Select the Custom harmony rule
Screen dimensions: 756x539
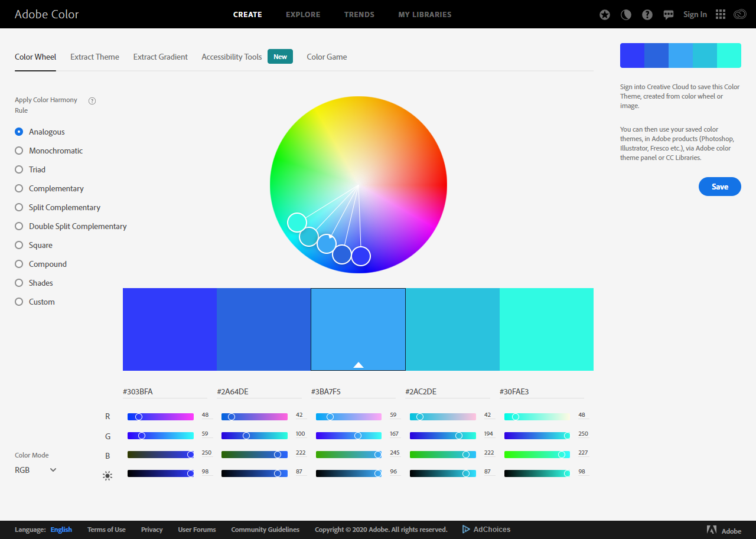pos(35,302)
